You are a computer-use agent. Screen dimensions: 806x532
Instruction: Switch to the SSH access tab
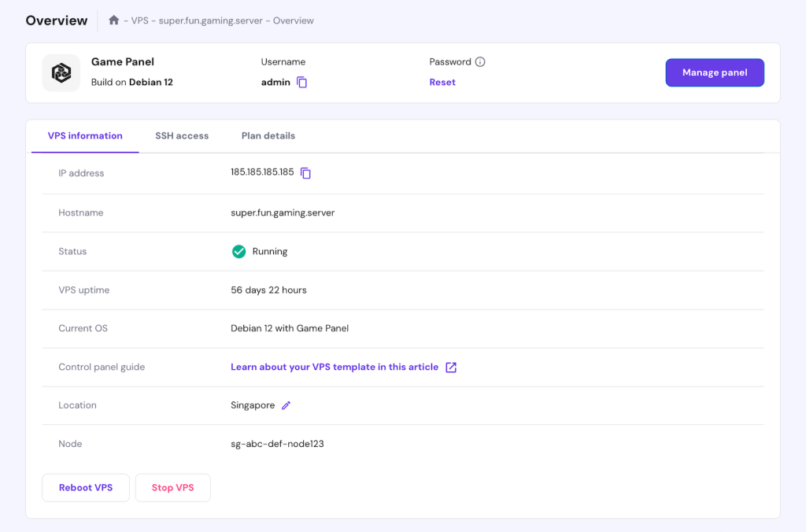[182, 135]
